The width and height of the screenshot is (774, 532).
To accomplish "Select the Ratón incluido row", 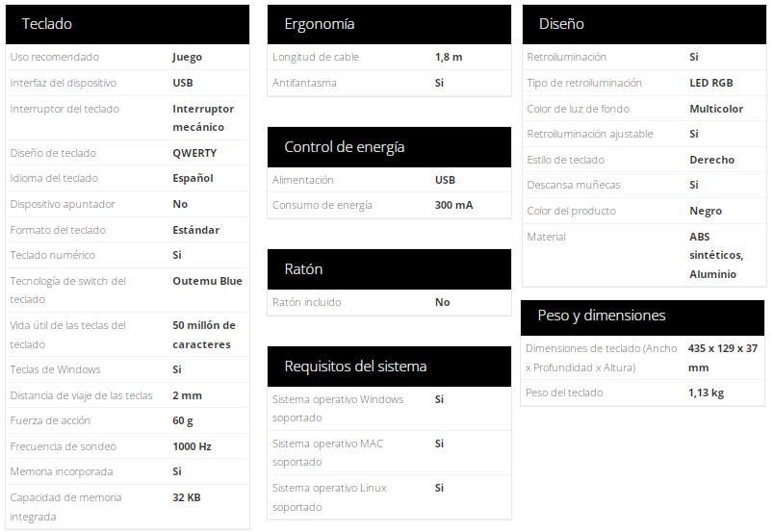I will 389,302.
